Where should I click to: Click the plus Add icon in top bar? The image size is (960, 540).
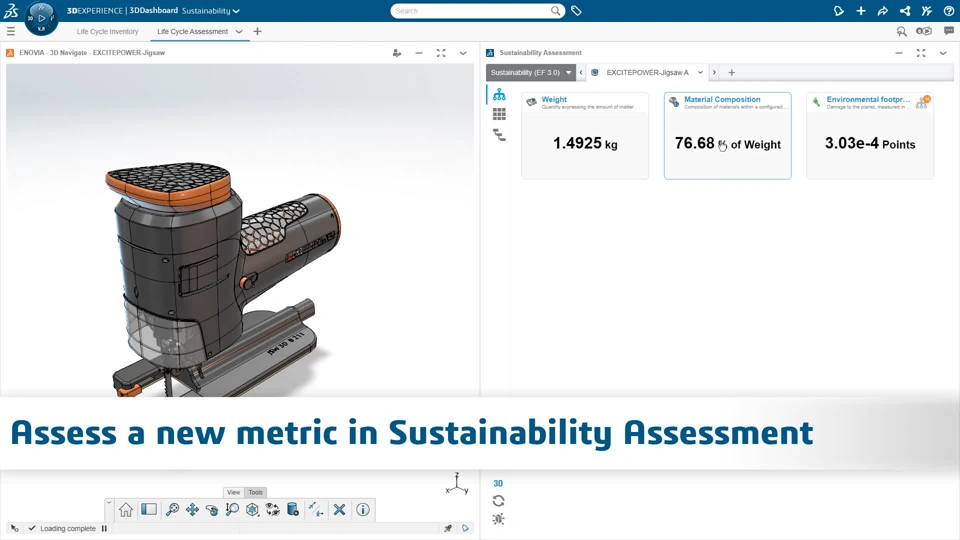(861, 10)
